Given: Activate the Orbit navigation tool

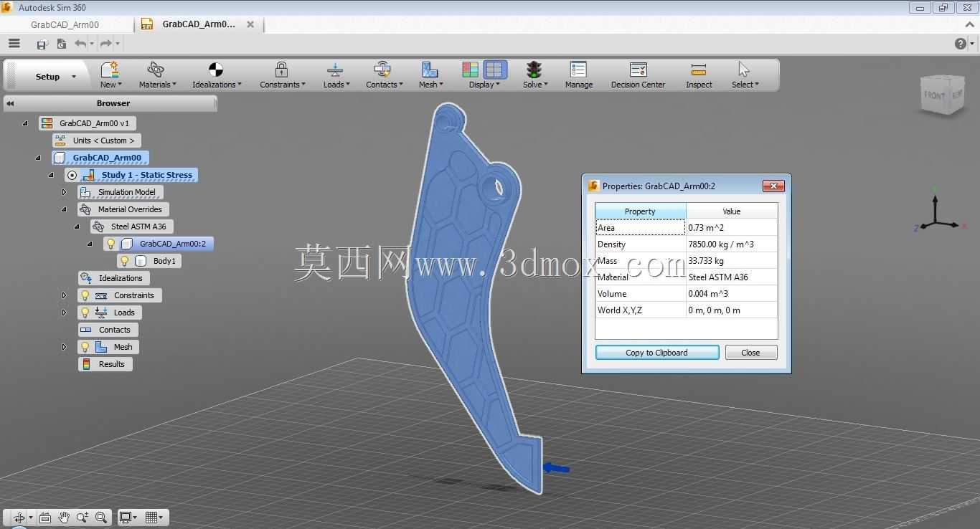Looking at the screenshot, I should tap(19, 518).
